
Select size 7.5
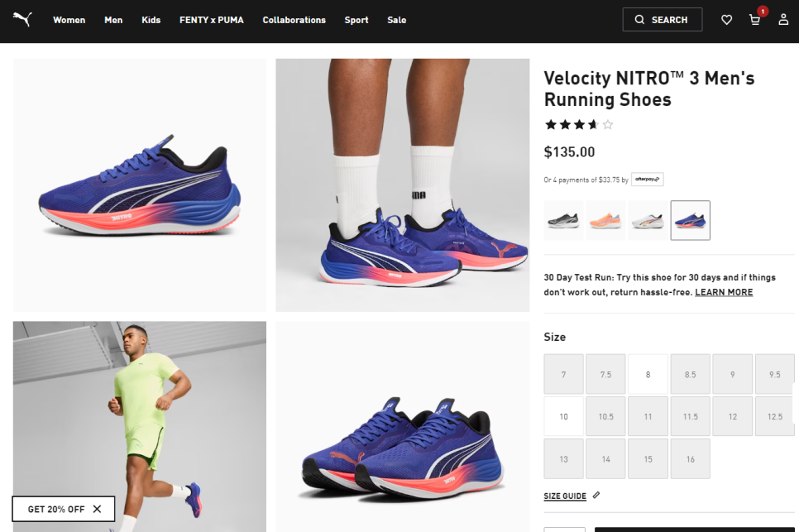(605, 374)
